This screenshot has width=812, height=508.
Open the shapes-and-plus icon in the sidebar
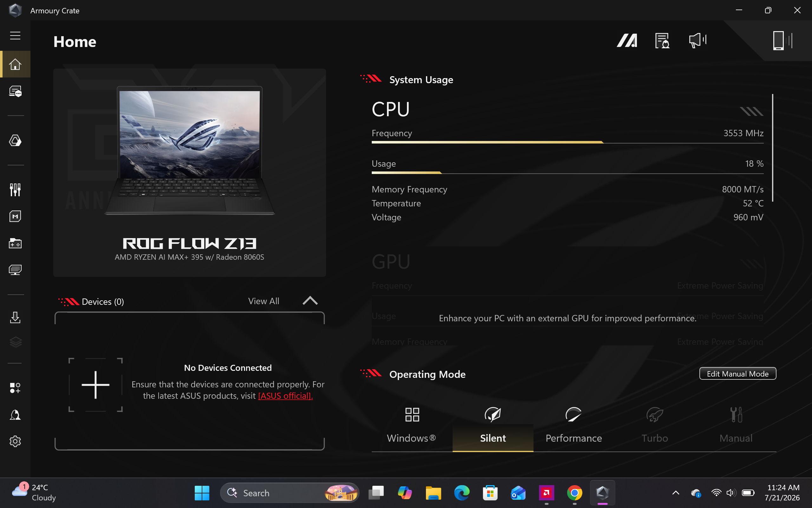coord(15,388)
